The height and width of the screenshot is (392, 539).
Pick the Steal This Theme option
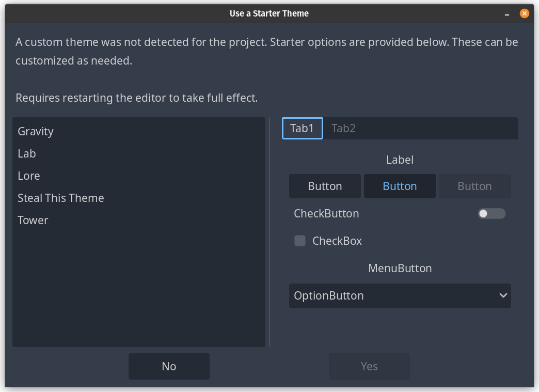coord(61,198)
